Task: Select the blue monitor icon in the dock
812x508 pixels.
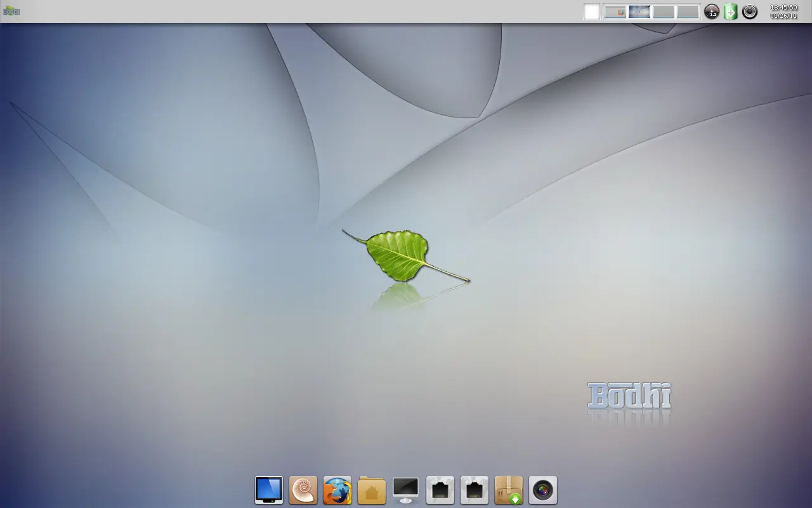Action: tap(268, 489)
